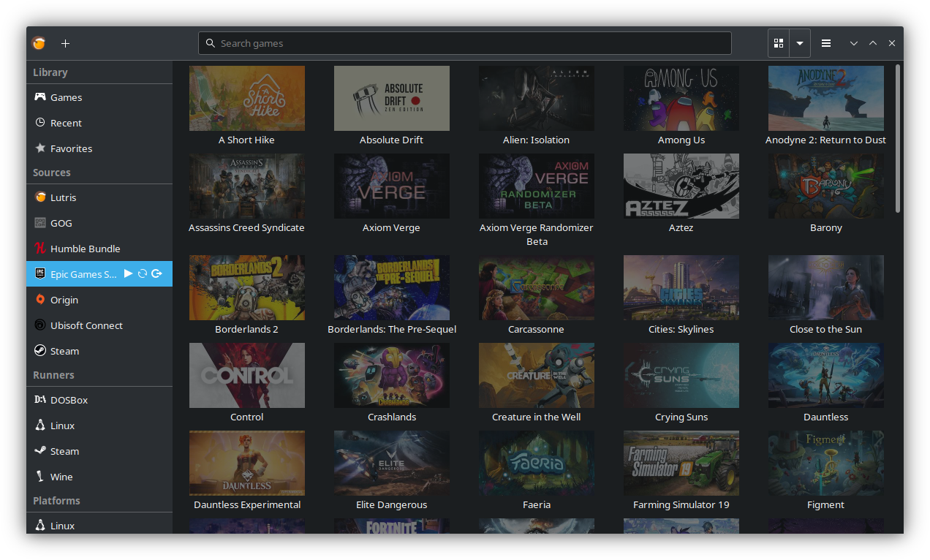Click the Axiom Verge title text
The width and height of the screenshot is (930, 560).
point(392,227)
